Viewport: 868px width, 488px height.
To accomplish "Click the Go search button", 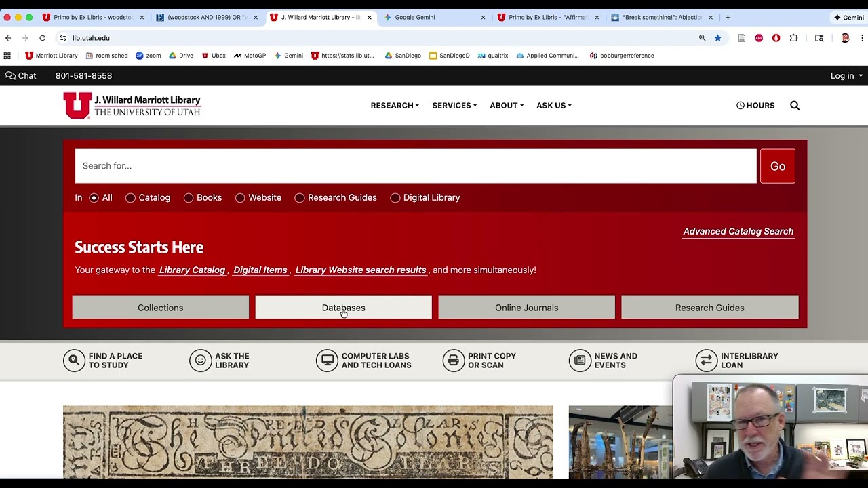I will click(x=778, y=166).
